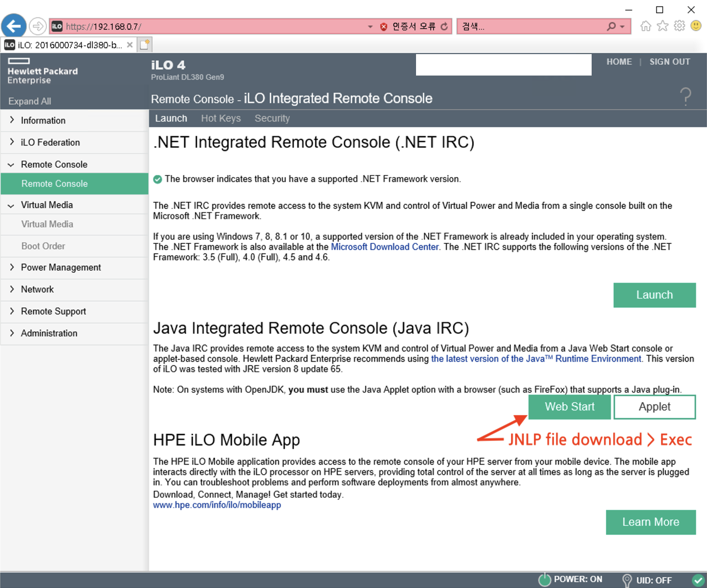707x588 pixels.
Task: Open a new browser tab
Action: coord(145,45)
